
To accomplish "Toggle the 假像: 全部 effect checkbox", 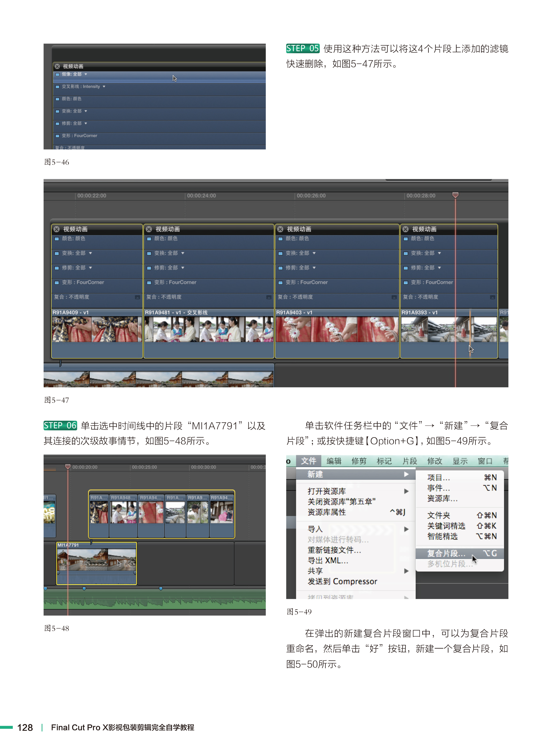I will 57,74.
